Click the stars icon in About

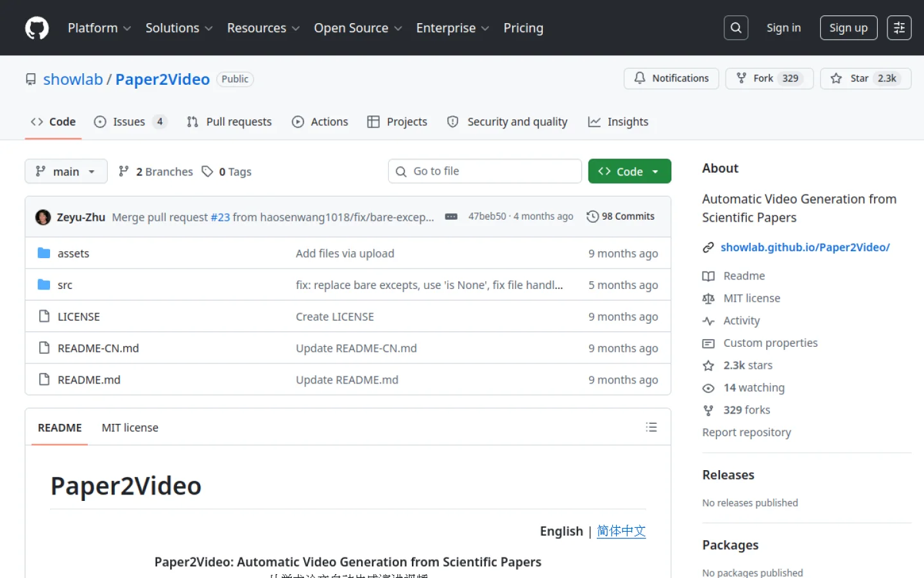pos(708,365)
